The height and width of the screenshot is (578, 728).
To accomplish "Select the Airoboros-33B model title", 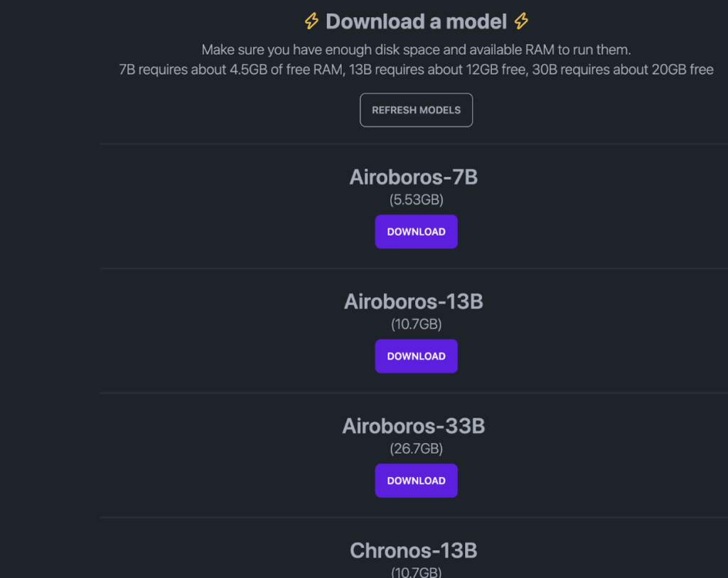I will tap(413, 426).
